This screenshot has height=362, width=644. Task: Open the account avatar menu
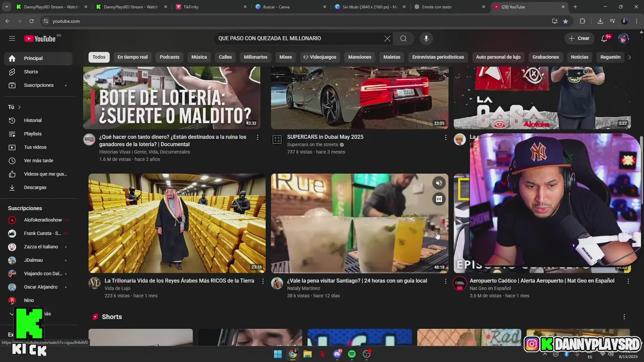(x=623, y=39)
